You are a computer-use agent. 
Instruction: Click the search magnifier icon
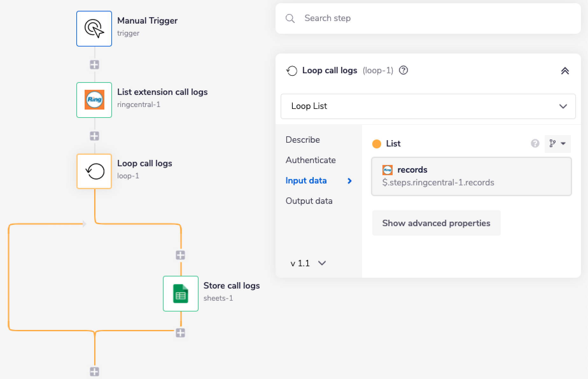pyautogui.click(x=290, y=18)
